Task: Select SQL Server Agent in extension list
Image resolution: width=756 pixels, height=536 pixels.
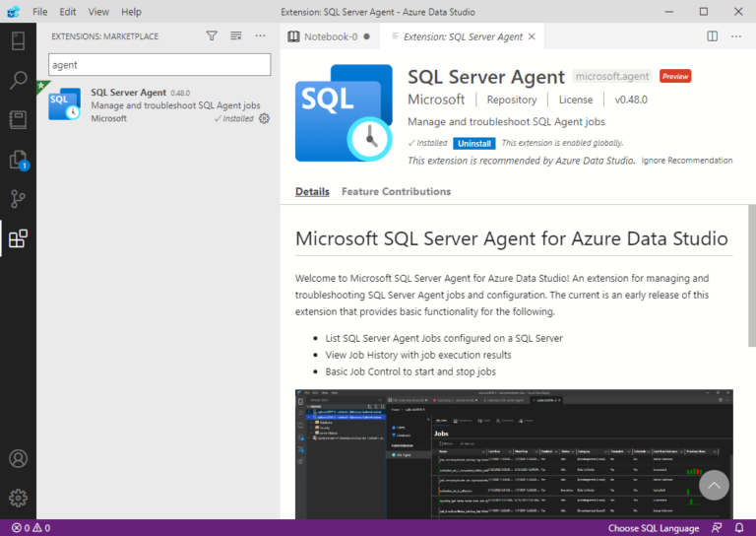Action: [x=158, y=104]
